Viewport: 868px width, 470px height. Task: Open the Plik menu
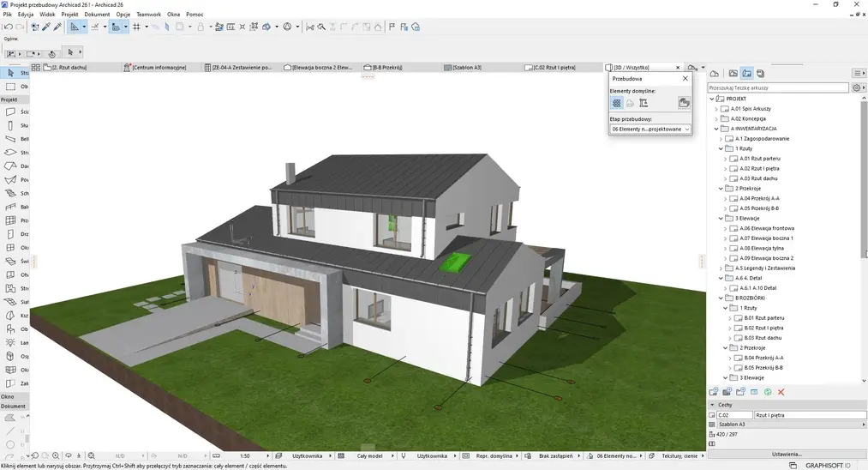pos(8,15)
